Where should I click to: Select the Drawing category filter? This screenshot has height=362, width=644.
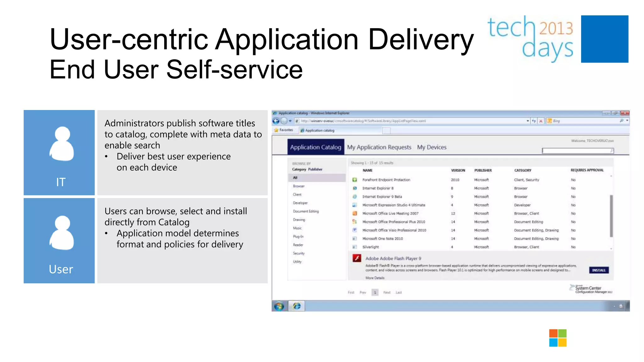tap(299, 220)
